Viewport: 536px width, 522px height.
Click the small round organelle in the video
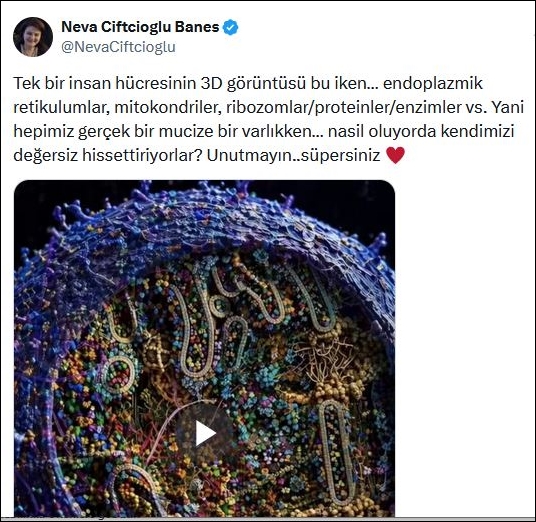tap(119, 374)
